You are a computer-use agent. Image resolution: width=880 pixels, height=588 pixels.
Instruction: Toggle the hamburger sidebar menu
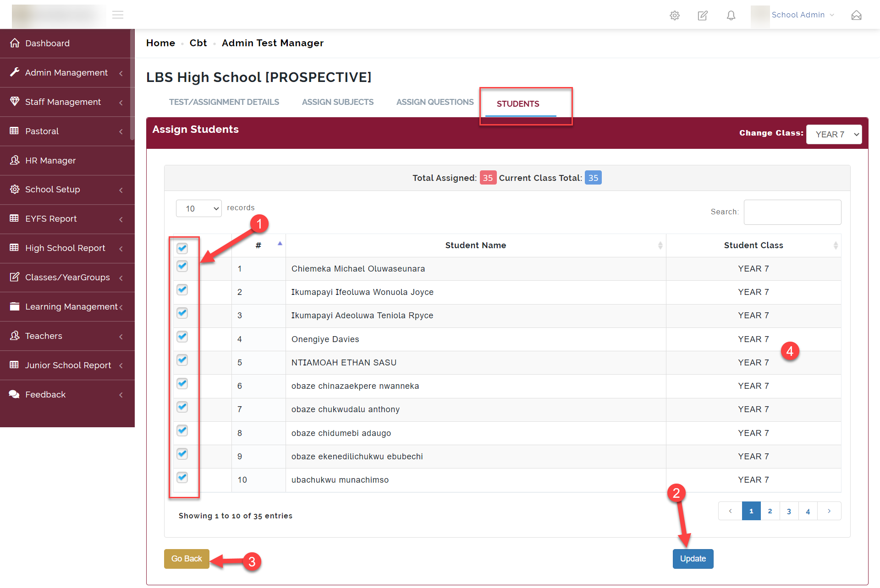(x=118, y=15)
